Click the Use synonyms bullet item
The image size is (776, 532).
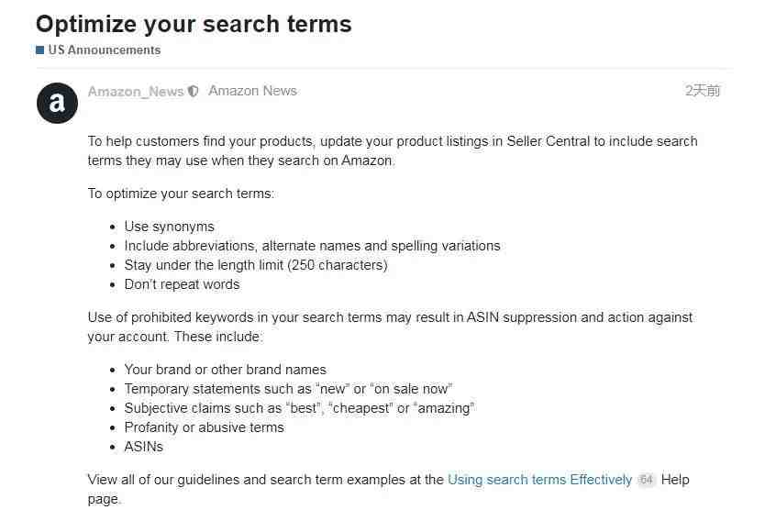coord(170,227)
